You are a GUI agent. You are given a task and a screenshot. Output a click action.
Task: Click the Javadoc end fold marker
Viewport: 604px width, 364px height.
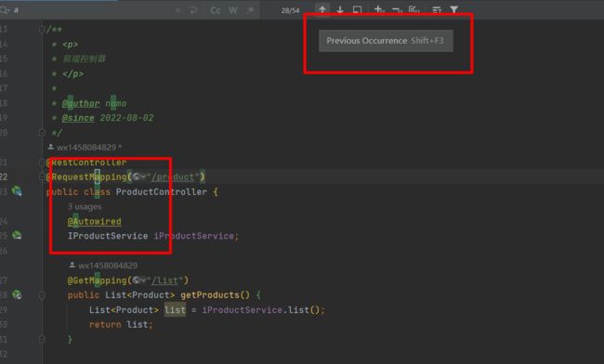42,133
